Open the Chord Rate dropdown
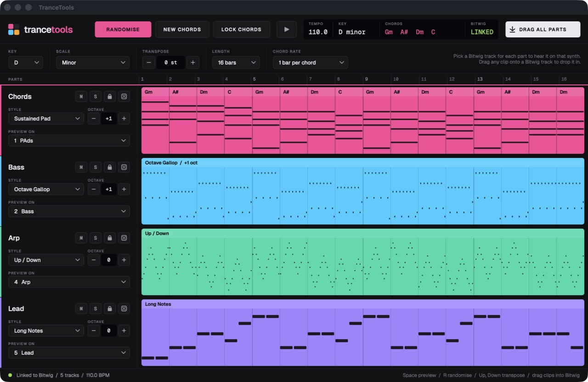The height and width of the screenshot is (382, 588). coord(311,62)
